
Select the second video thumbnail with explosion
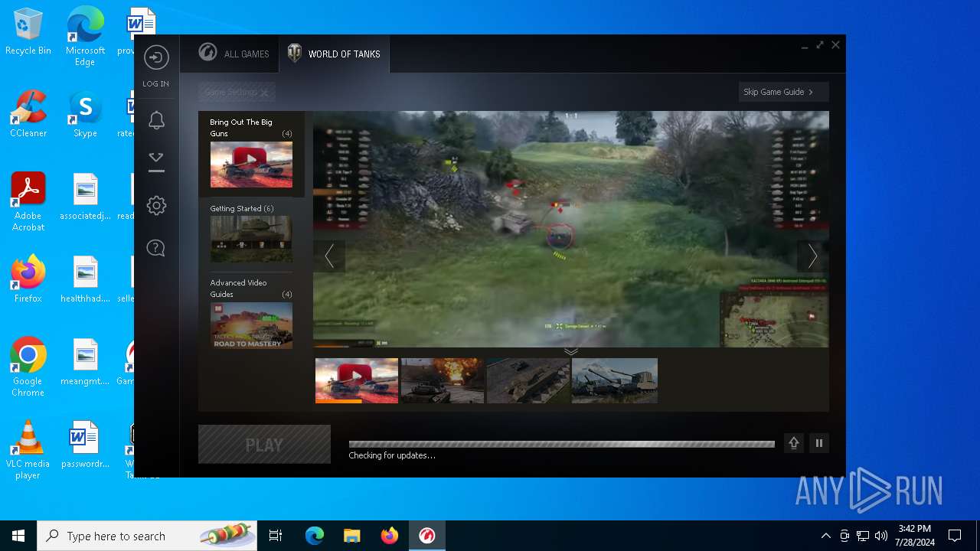coord(443,380)
